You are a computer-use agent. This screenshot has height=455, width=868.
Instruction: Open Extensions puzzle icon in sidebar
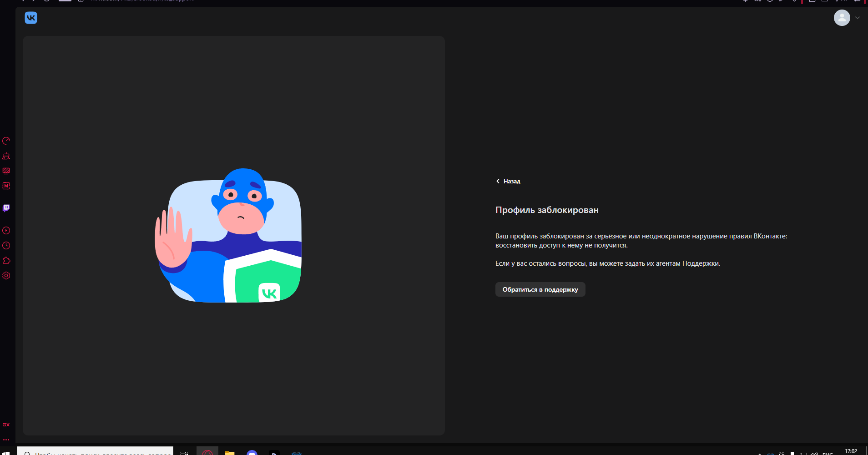[6, 261]
